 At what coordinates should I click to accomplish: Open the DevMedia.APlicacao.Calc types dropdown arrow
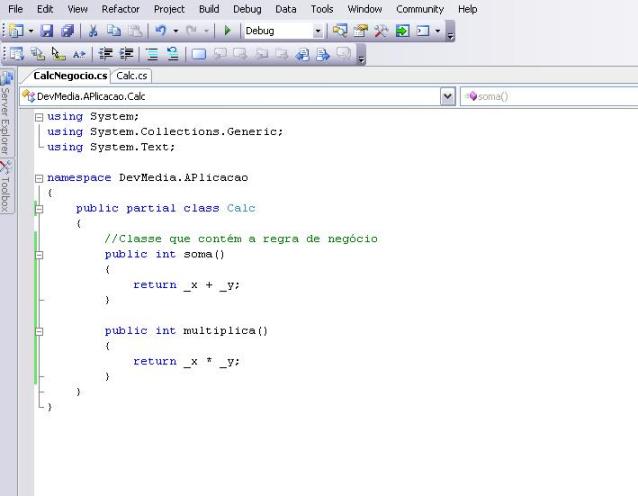[448, 97]
